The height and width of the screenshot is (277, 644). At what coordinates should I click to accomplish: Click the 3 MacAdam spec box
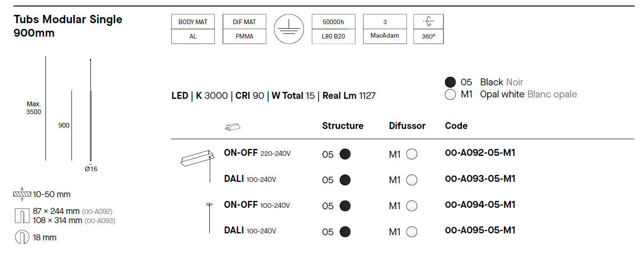tap(385, 29)
